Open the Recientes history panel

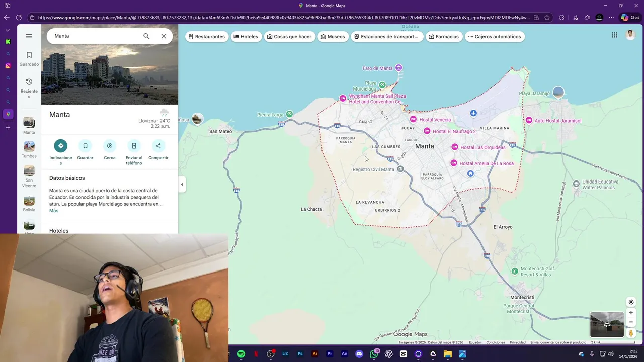coord(29,88)
